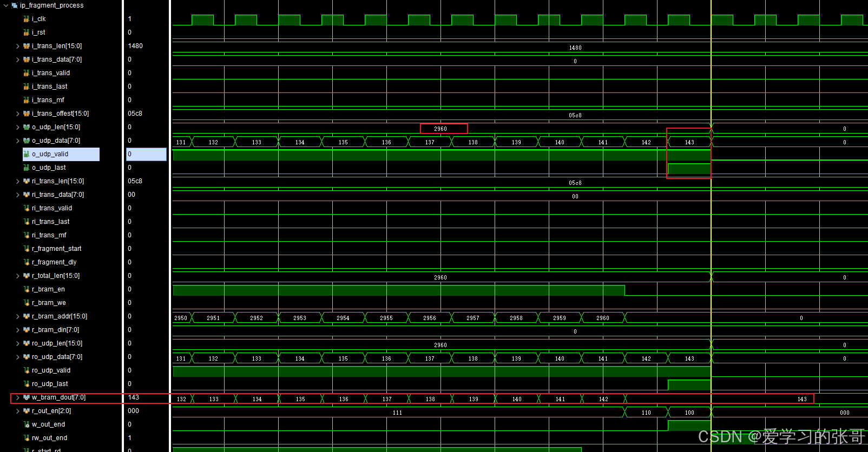The image size is (868, 452).
Task: Select the ri_trans_data[7:0] signal name
Action: pyautogui.click(x=58, y=195)
